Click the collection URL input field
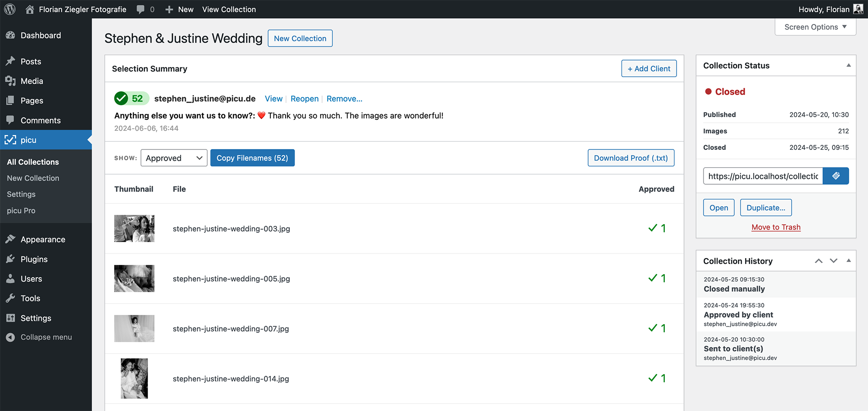 coord(763,176)
